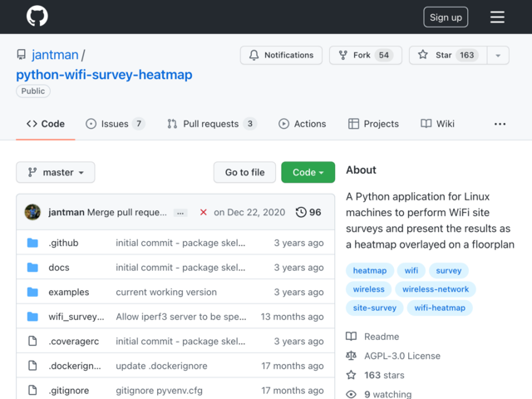Screen dimensions: 532x399
Task: Select the wifi topic tag
Action: point(411,270)
